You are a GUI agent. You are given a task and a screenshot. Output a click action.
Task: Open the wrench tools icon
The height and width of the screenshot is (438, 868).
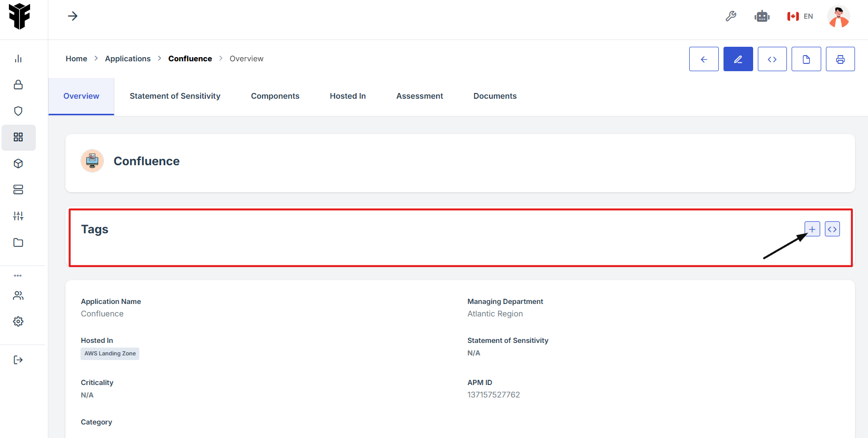pos(731,16)
